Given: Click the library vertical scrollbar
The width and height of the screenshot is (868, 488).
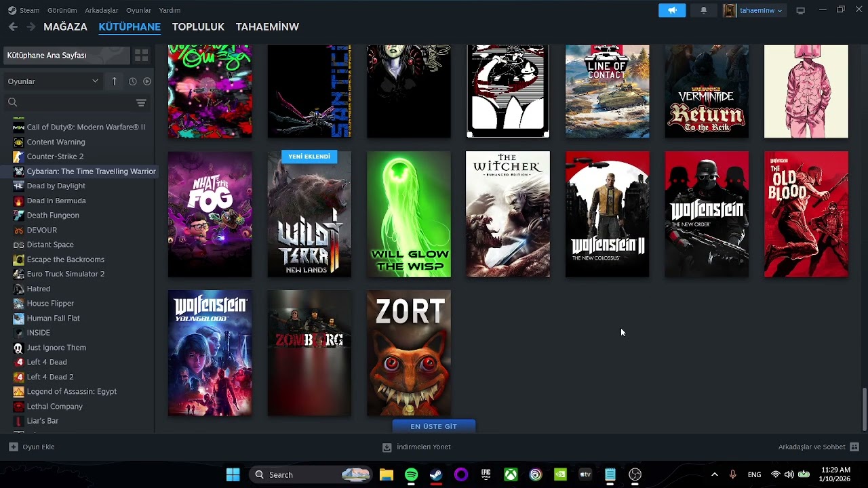Looking at the screenshot, I should (863, 409).
